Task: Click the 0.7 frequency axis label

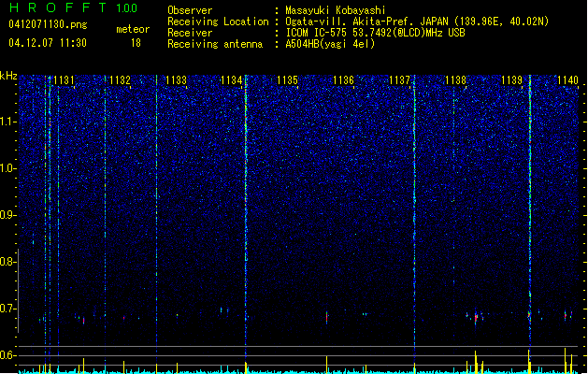Action: (7, 309)
